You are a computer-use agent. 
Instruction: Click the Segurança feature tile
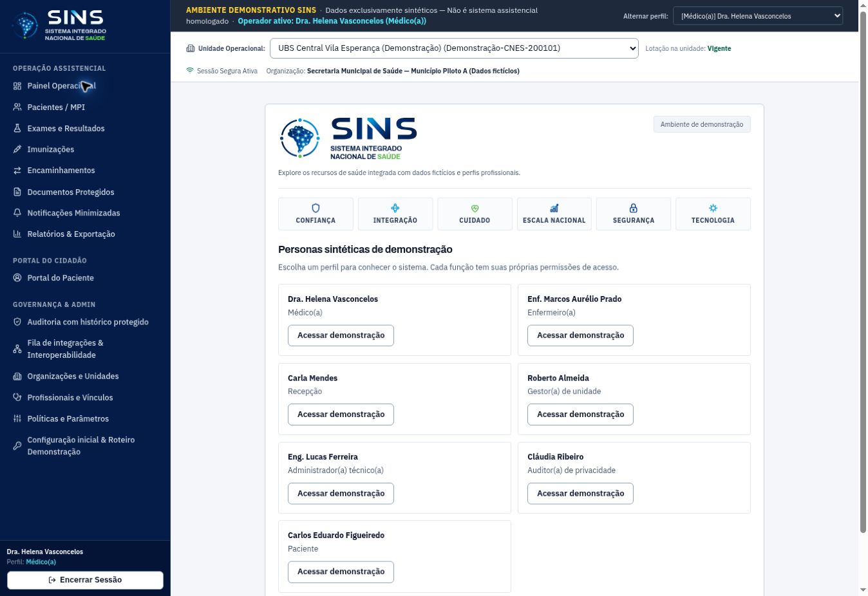point(634,214)
